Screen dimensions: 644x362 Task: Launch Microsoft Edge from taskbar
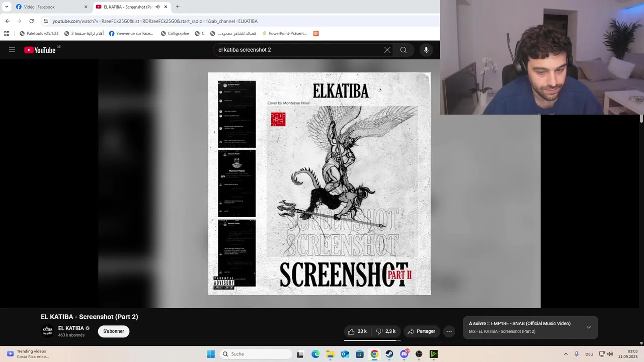pos(315,354)
